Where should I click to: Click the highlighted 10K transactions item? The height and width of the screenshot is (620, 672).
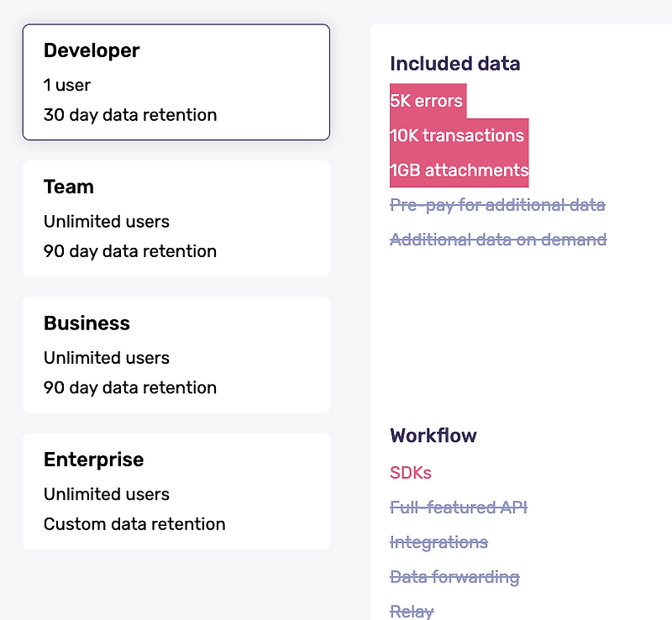[x=458, y=135]
